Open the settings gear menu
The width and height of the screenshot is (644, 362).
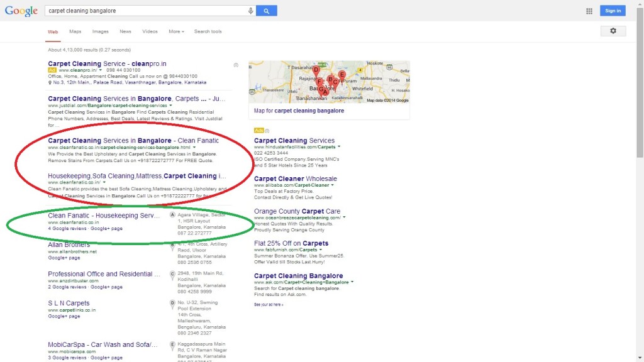tap(613, 31)
